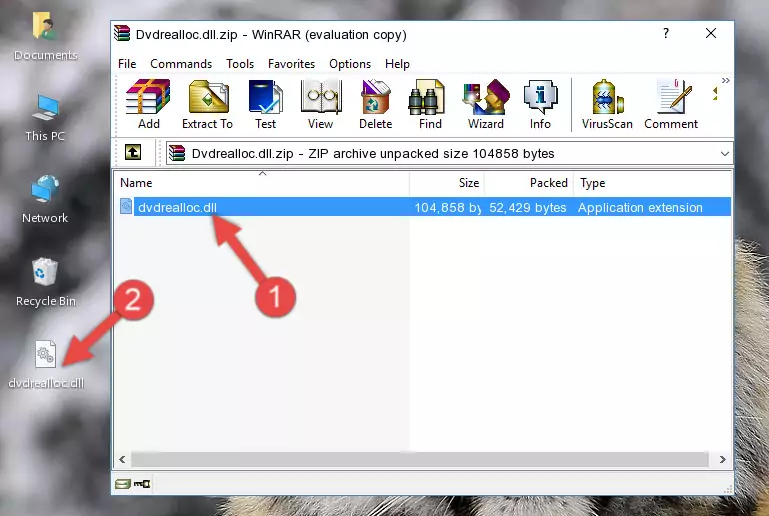The width and height of the screenshot is (769, 516).
Task: Open the Tools menu
Action: [x=240, y=64]
